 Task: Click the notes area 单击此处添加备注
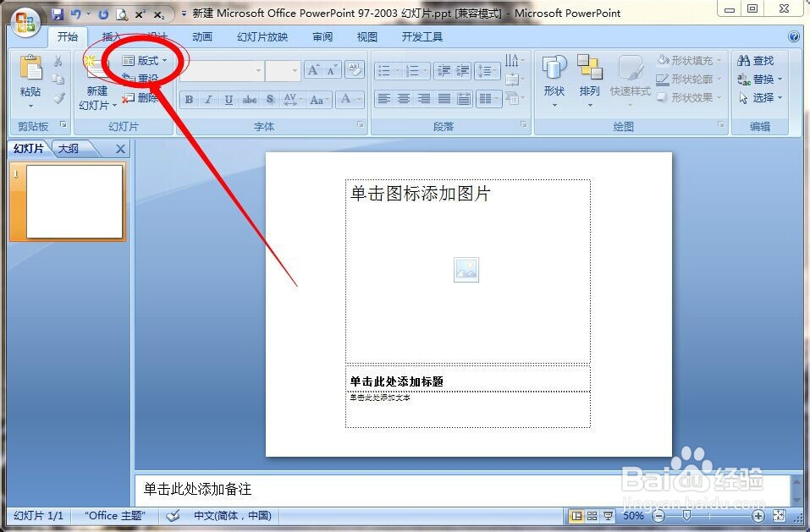pos(462,489)
